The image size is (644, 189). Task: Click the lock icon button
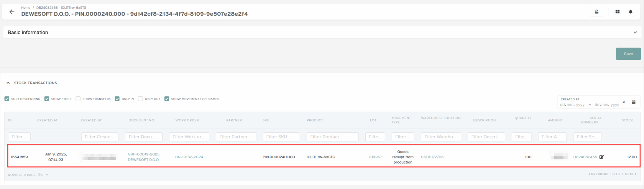tap(596, 12)
